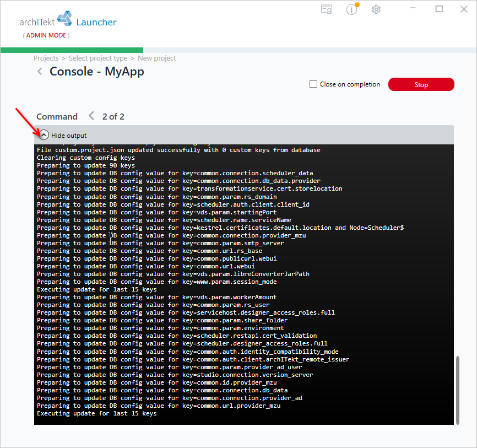Enable Close on completion checkbox
Image resolution: width=477 pixels, height=448 pixels.
313,84
